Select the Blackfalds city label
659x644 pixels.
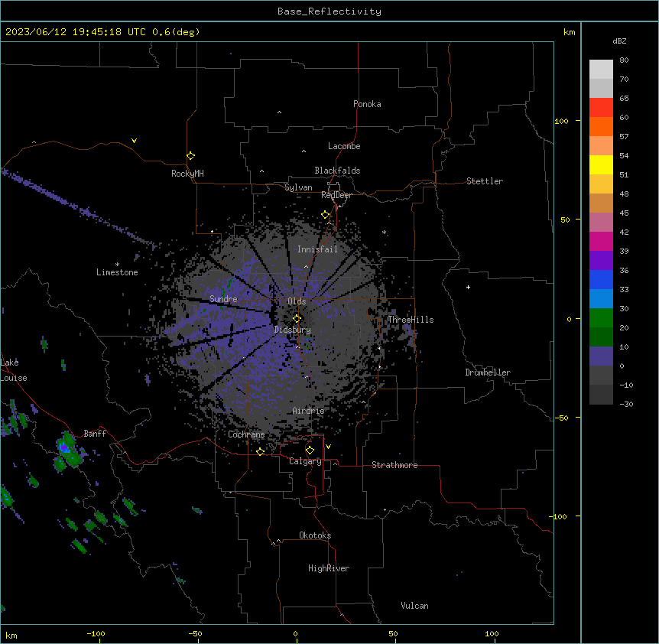pyautogui.click(x=337, y=171)
